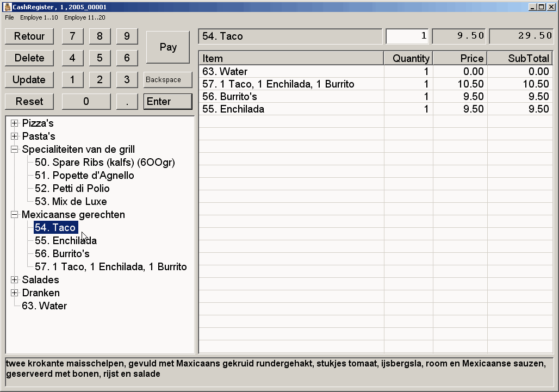Click the Update button
The height and width of the screenshot is (392, 559).
point(29,80)
